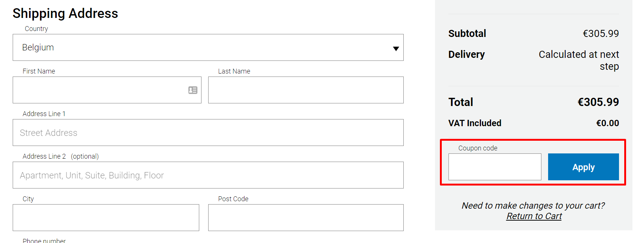The image size is (644, 243).
Task: Click the Post Code label
Action: click(x=233, y=199)
